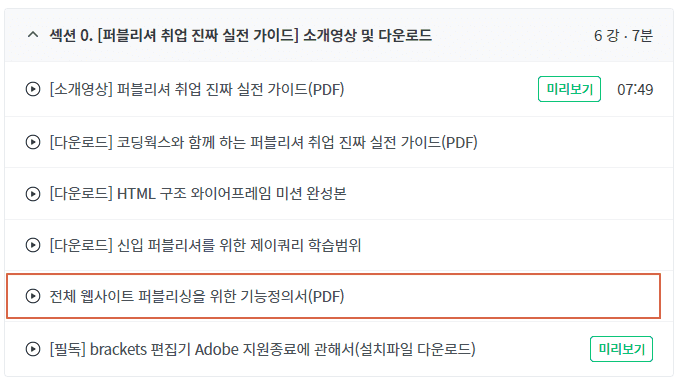The width and height of the screenshot is (678, 381).
Task: Click the 6 강 · 7분 section summary
Action: [623, 35]
